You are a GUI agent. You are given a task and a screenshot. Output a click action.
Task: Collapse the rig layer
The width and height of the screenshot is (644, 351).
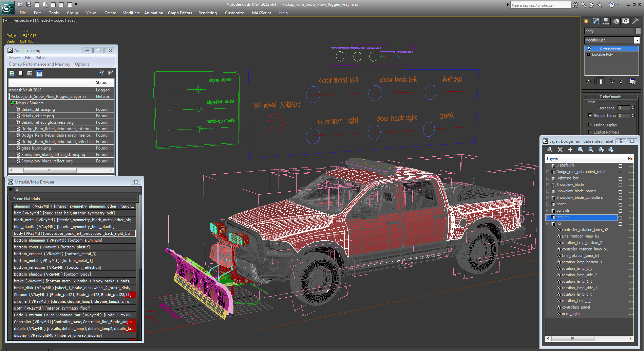coord(548,224)
